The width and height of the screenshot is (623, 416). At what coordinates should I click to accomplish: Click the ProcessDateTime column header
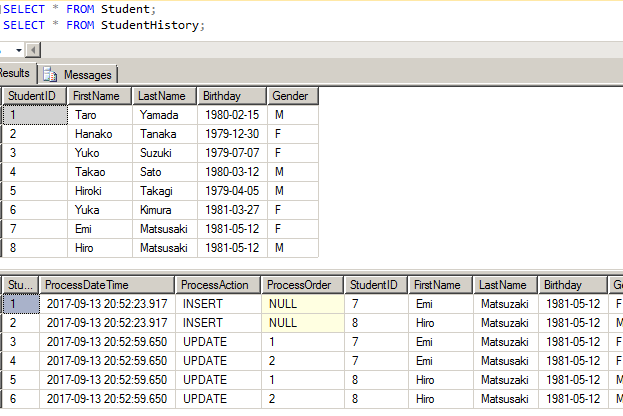107,285
